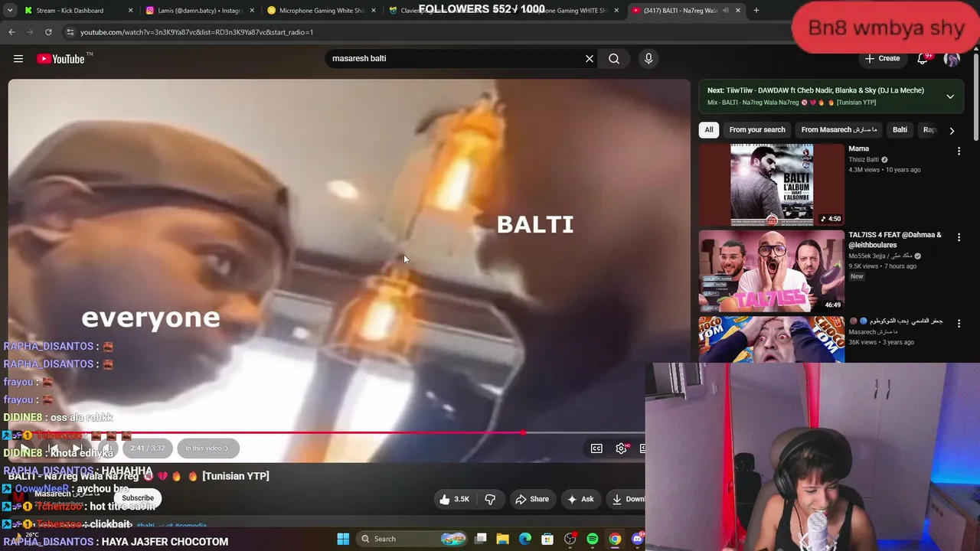Image resolution: width=980 pixels, height=551 pixels.
Task: Launch Microsoft Edge from the taskbar
Action: point(525,539)
